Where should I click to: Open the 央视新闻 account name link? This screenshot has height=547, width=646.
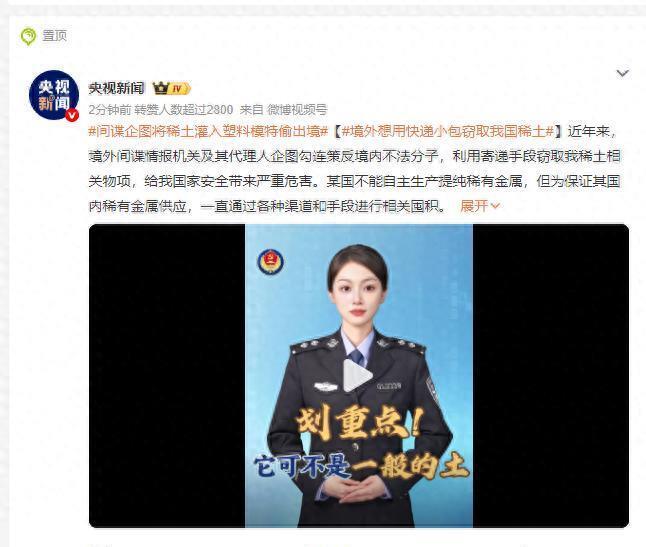(x=116, y=88)
